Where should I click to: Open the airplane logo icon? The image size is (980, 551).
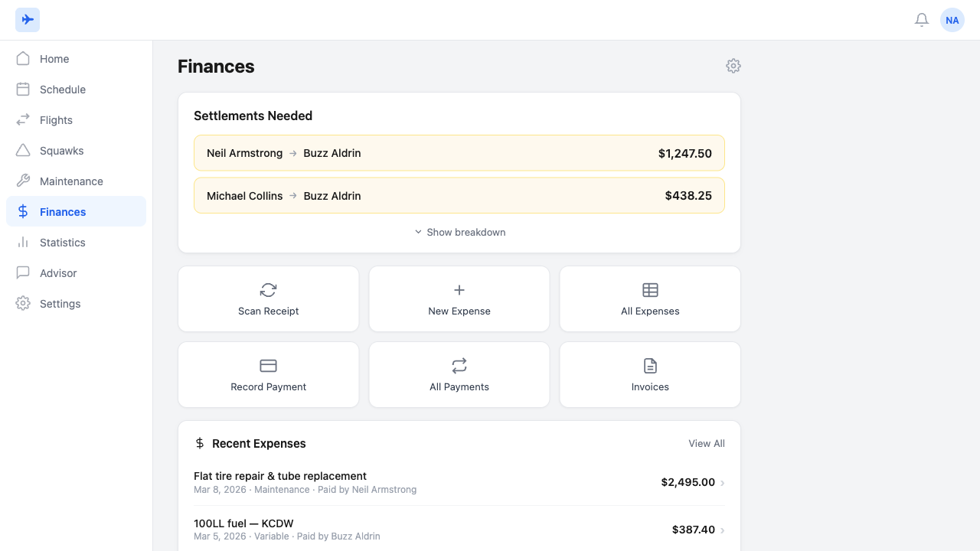28,19
